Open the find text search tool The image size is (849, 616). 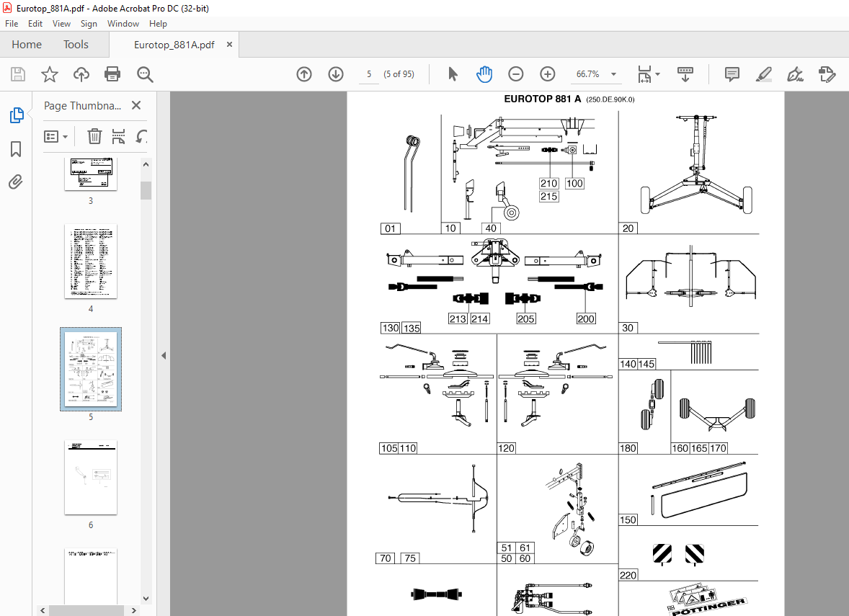point(145,74)
